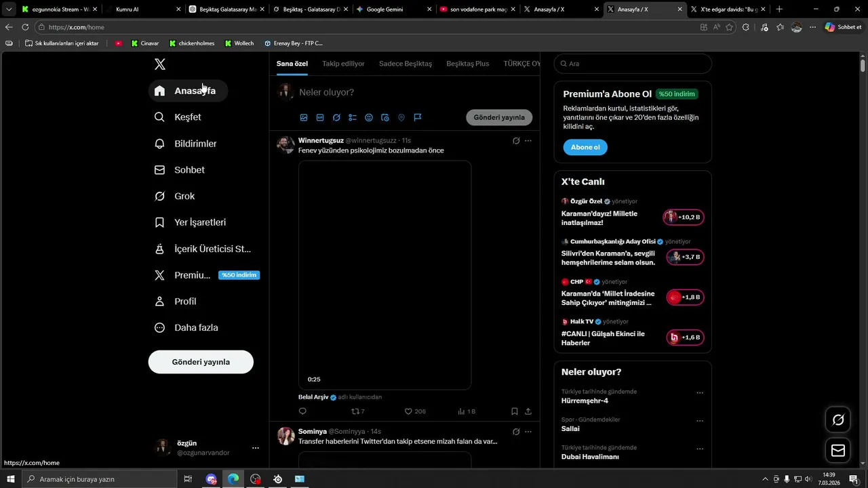This screenshot has width=868, height=488.
Task: Open more options for Dubai Havalimanı trend
Action: pos(700,449)
